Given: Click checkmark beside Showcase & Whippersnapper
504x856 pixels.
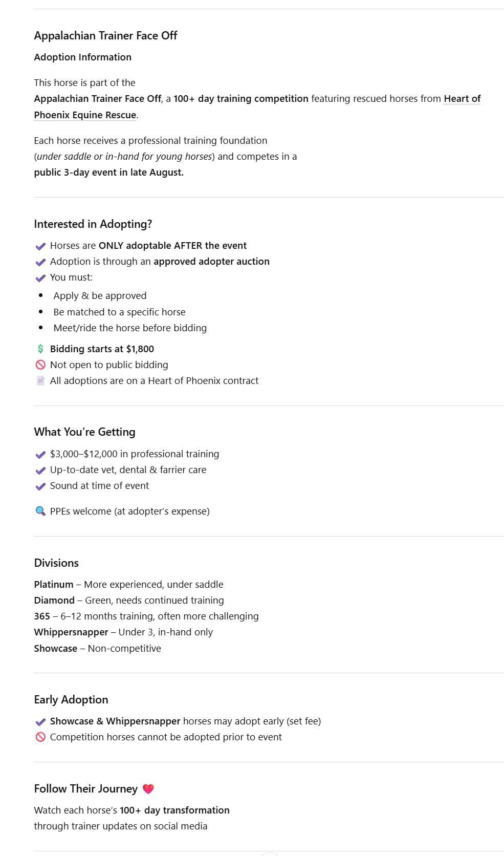Looking at the screenshot, I should pyautogui.click(x=40, y=722).
